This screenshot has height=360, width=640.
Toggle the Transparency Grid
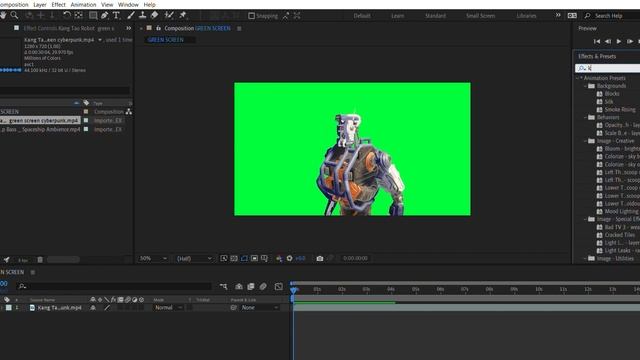234,258
